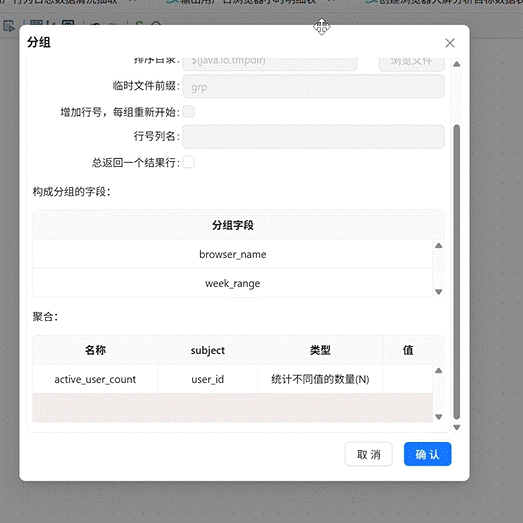523x523 pixels.
Task: Toggle 总返回一个结果行 checkbox
Action: pos(188,162)
